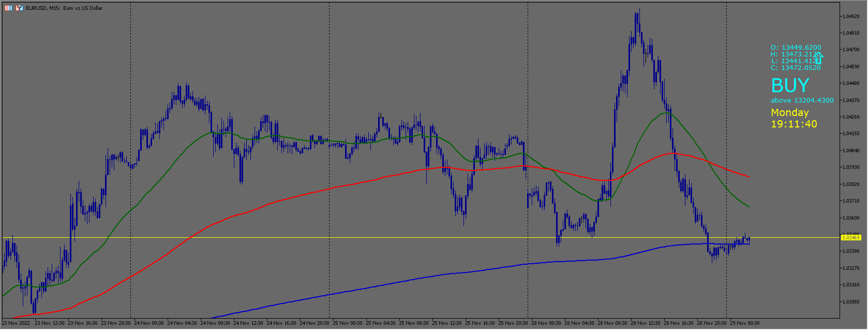868x330 pixels.
Task: Click the large cyan BUY label
Action: 790,85
